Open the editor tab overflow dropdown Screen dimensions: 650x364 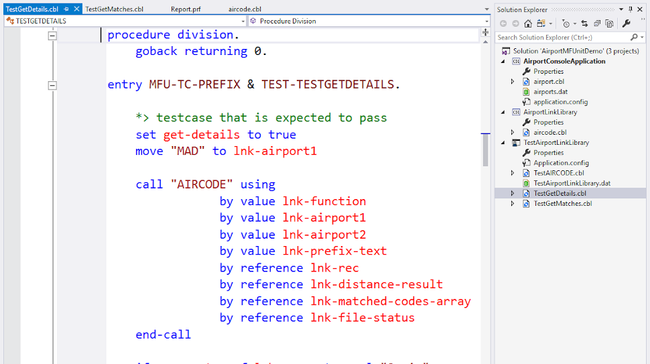coord(487,9)
